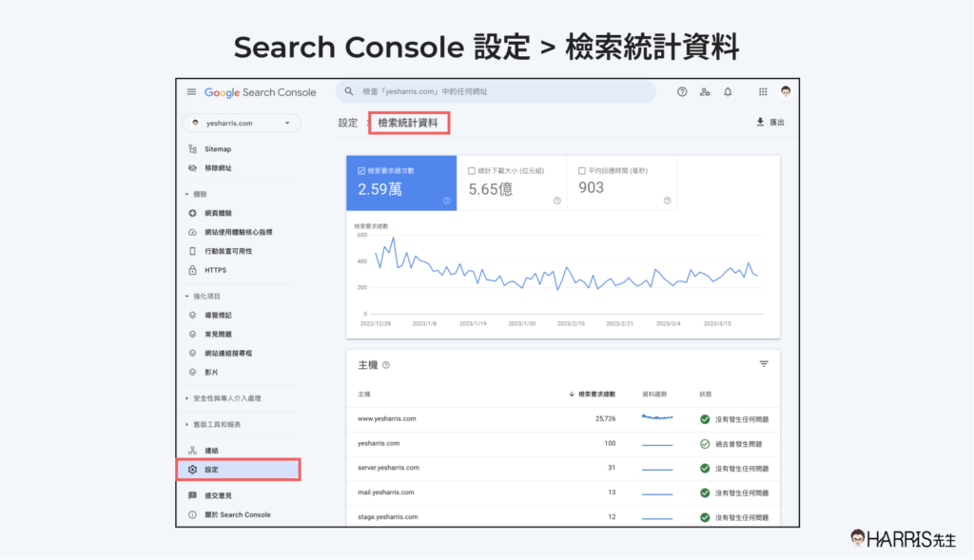Click the Sitemap sidebar icon

pos(192,149)
